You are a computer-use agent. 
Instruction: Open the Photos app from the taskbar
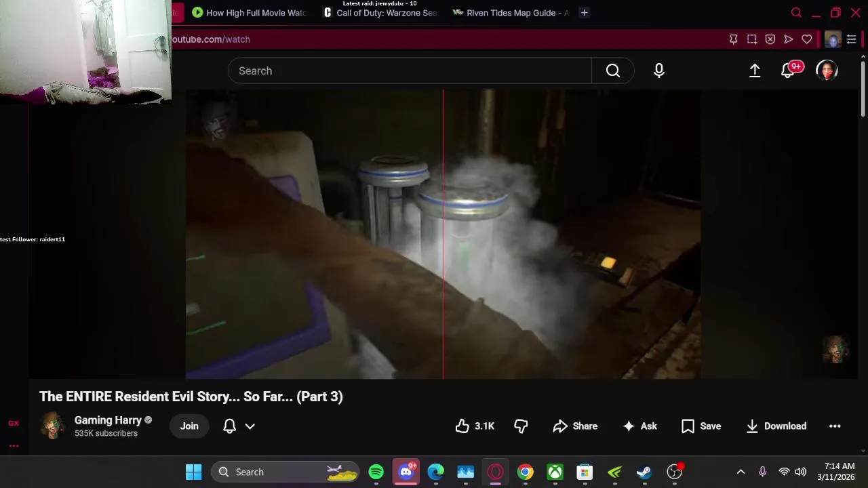(x=465, y=472)
